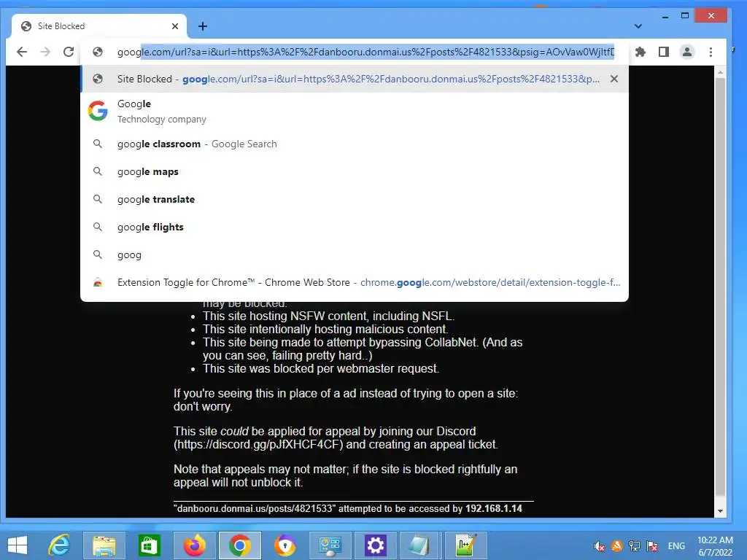Choose the Site Blocked URL suggestion
The image size is (747, 560).
point(355,79)
